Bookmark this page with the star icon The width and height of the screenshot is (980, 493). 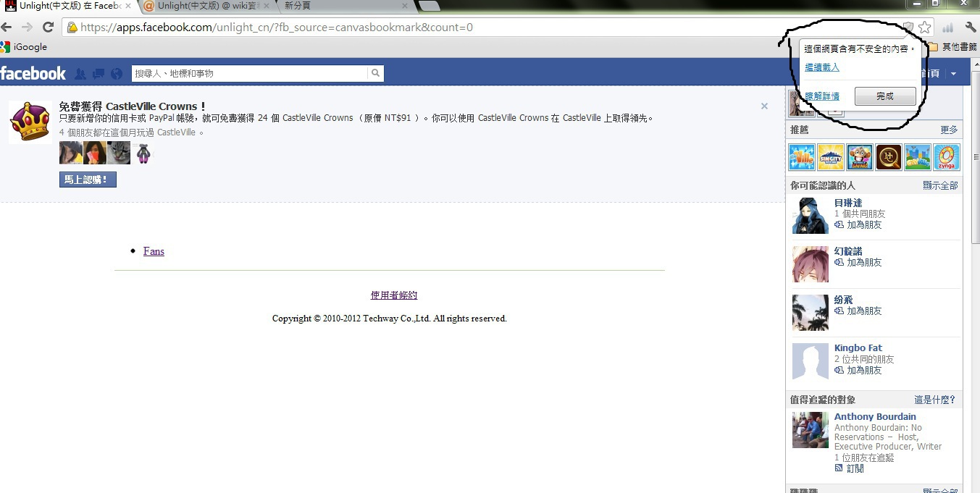(x=924, y=28)
